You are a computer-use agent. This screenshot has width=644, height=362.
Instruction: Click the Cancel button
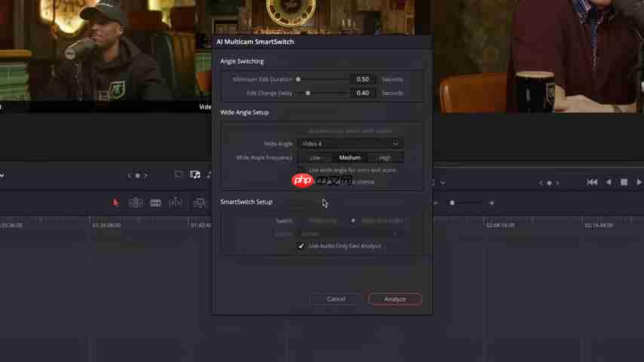pyautogui.click(x=336, y=299)
